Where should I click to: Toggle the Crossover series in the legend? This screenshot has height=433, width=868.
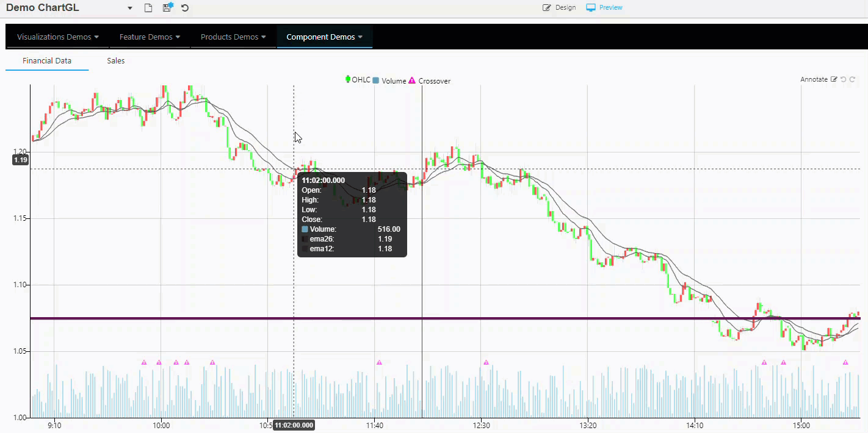[430, 81]
